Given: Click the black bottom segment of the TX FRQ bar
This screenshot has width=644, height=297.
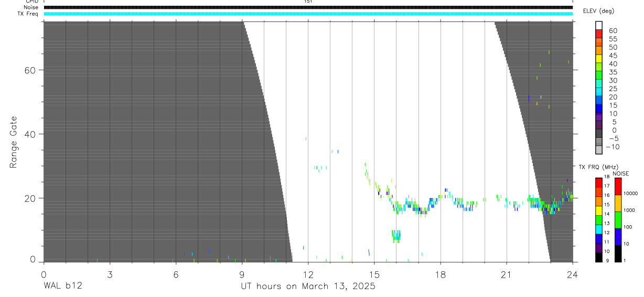Looking at the screenshot, I should tap(599, 257).
